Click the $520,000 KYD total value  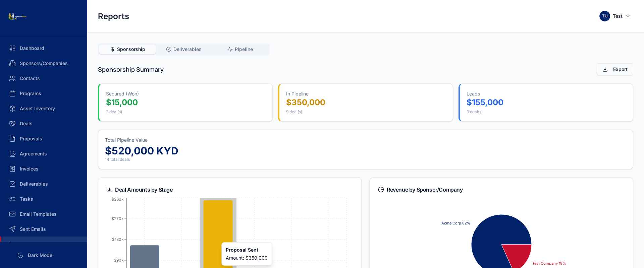142,151
